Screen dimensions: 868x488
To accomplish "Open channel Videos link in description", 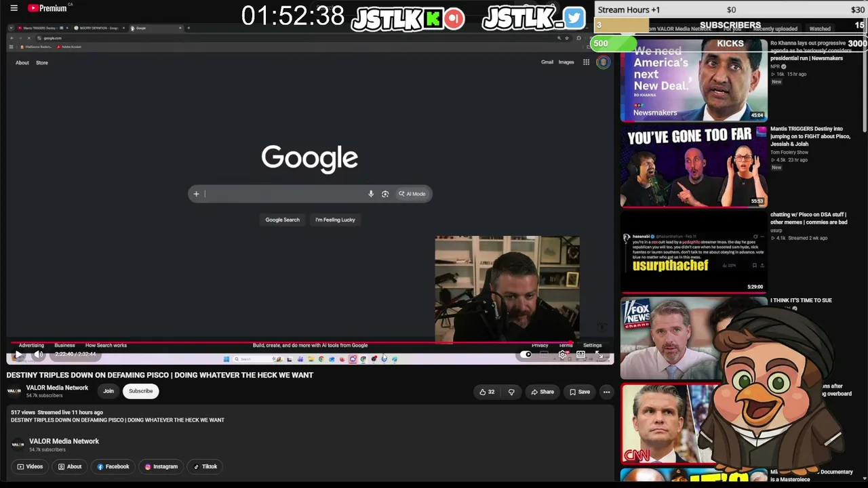I will coord(30,466).
